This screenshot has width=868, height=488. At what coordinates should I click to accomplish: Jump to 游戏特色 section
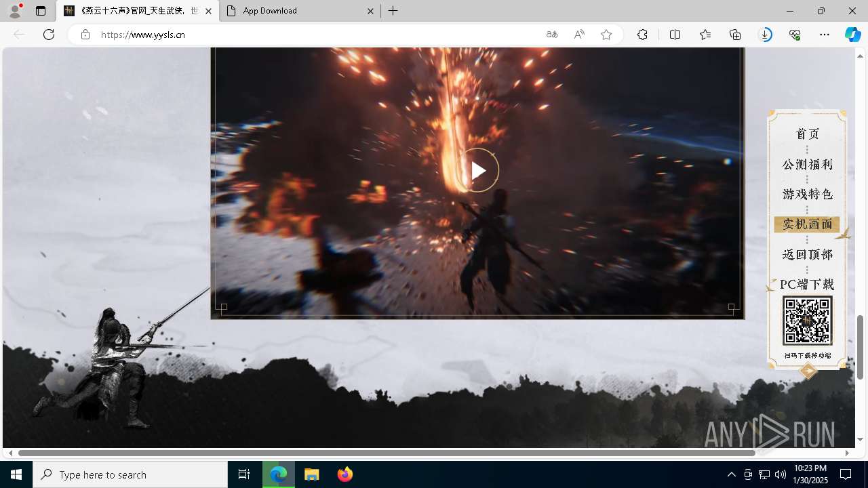(x=807, y=195)
